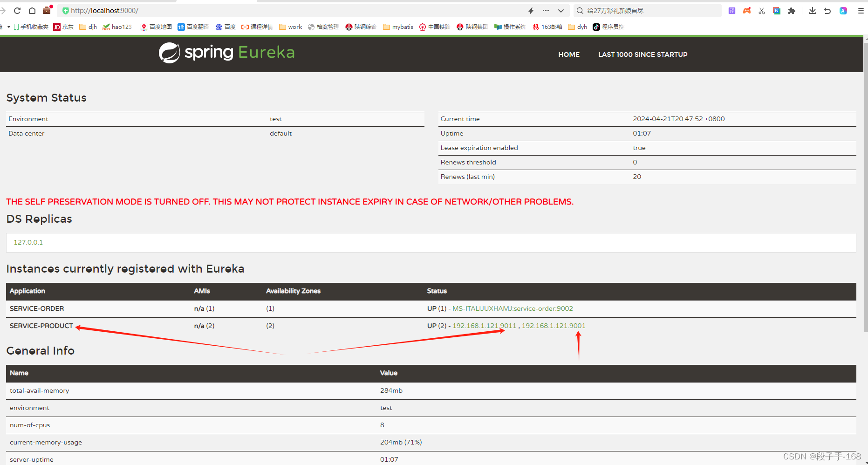
Task: Open the W document extension icon
Action: click(x=777, y=11)
